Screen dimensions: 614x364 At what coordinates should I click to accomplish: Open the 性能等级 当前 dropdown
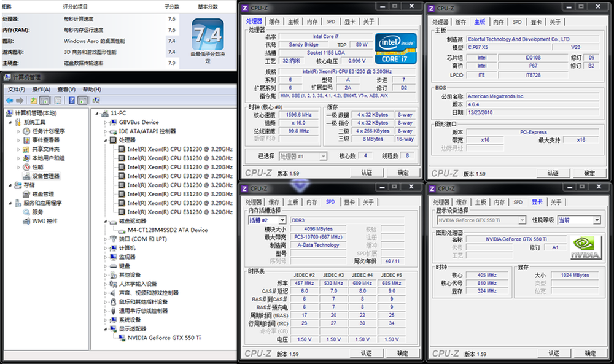click(x=596, y=220)
